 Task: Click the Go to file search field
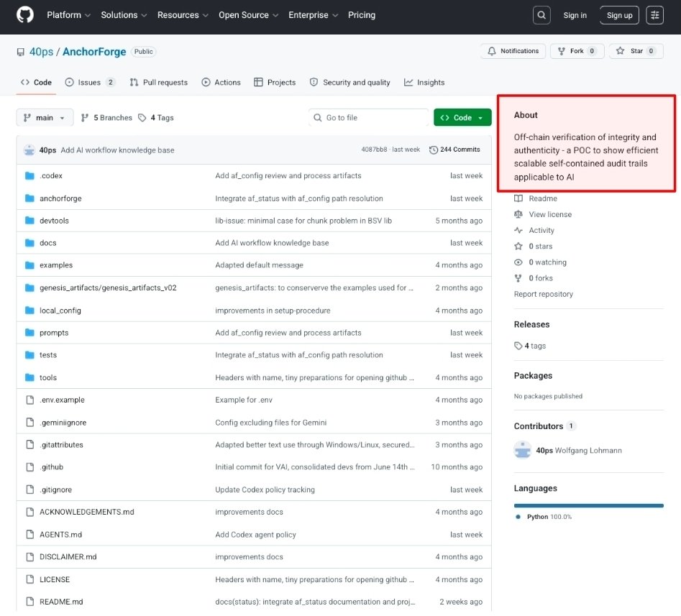pos(369,118)
